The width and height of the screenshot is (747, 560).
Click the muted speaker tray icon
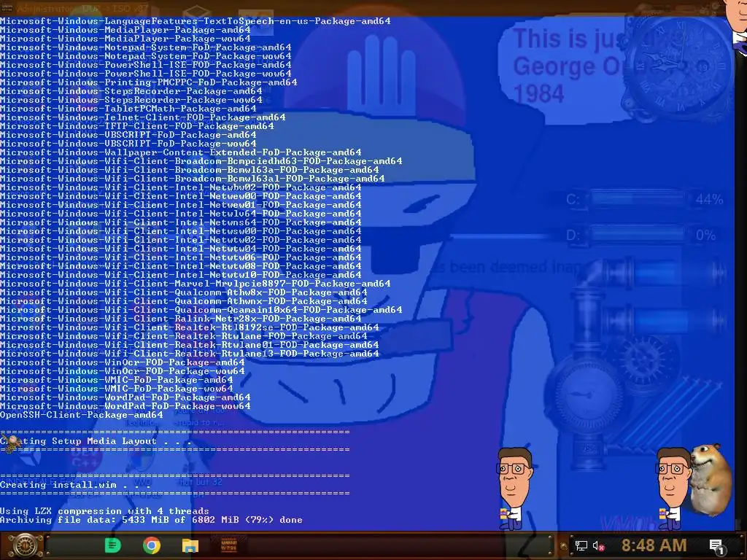598,545
